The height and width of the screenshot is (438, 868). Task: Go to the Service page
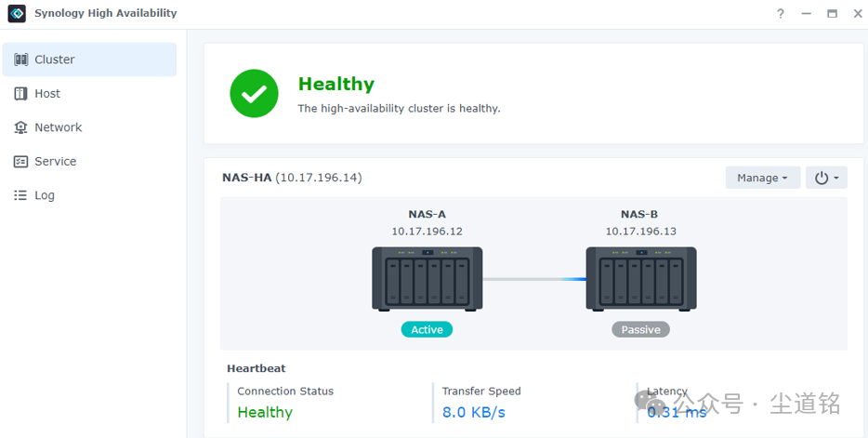tap(55, 162)
